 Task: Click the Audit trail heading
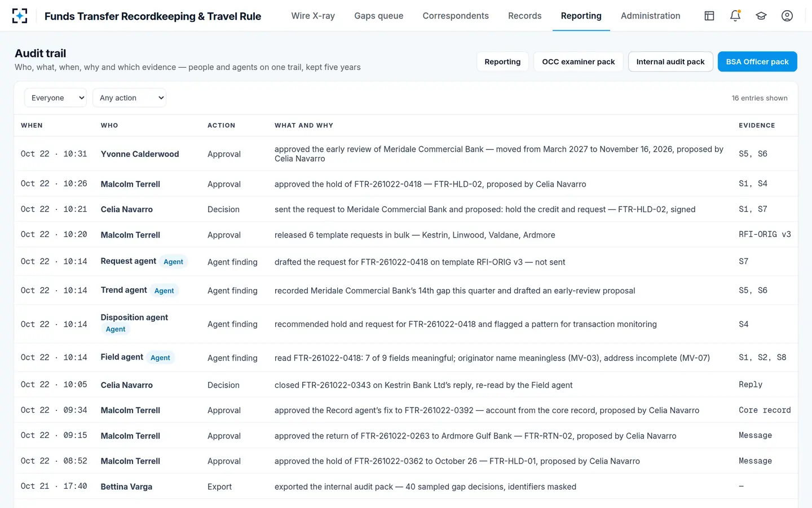[x=41, y=53]
